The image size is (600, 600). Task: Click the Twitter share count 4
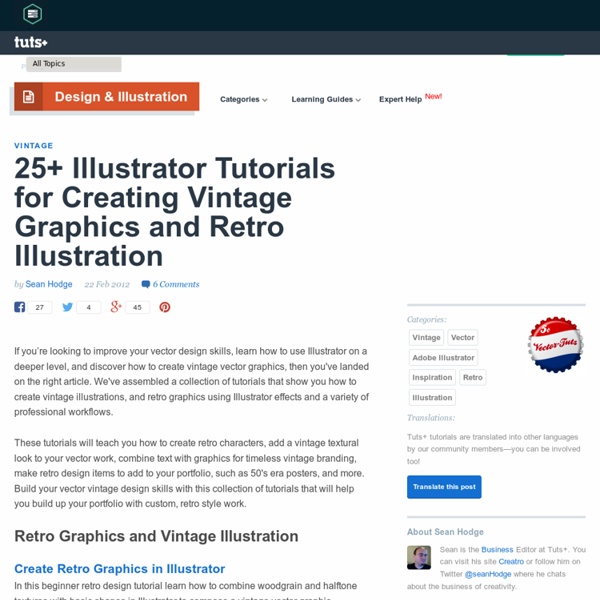(x=88, y=307)
